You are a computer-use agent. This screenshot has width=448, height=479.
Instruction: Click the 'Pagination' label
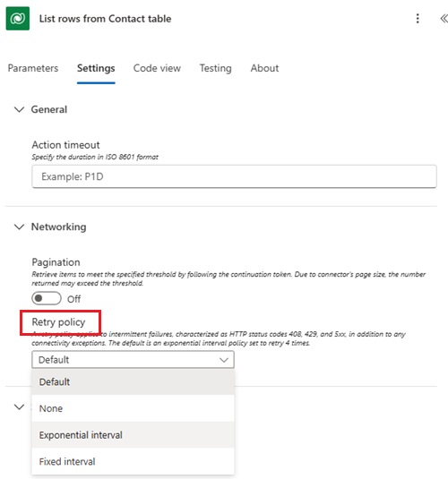click(x=56, y=262)
